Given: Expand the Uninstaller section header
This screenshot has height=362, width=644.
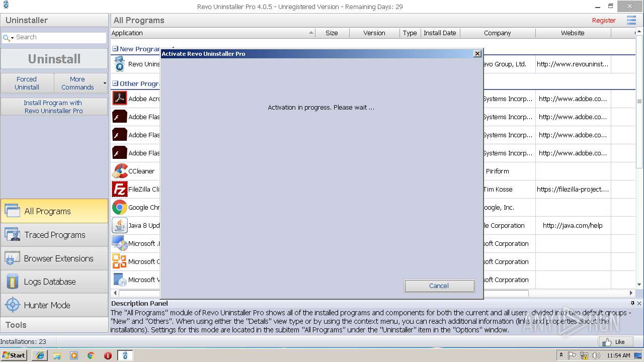Looking at the screenshot, I should (54, 20).
